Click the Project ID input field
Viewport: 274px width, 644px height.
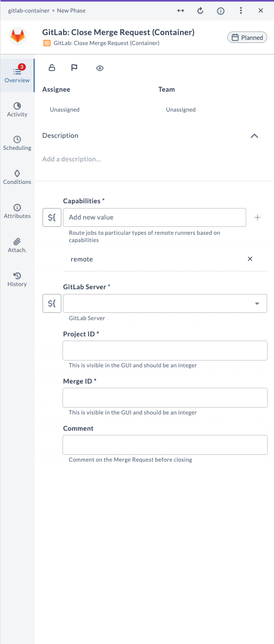[165, 351]
